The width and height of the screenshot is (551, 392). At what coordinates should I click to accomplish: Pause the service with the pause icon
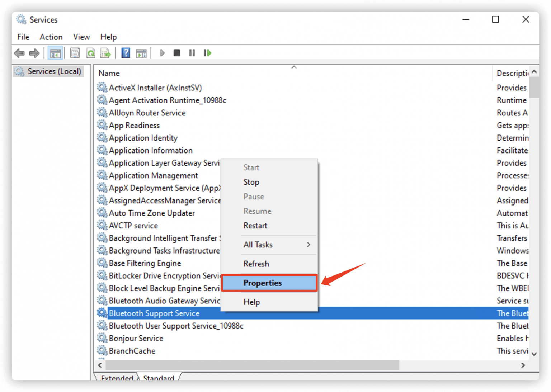pos(192,53)
